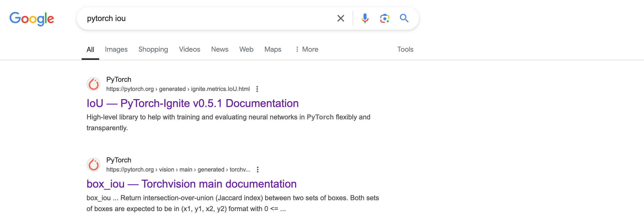Open options menu for ignite.metrics.IoU result
The image size is (644, 216).
click(257, 89)
